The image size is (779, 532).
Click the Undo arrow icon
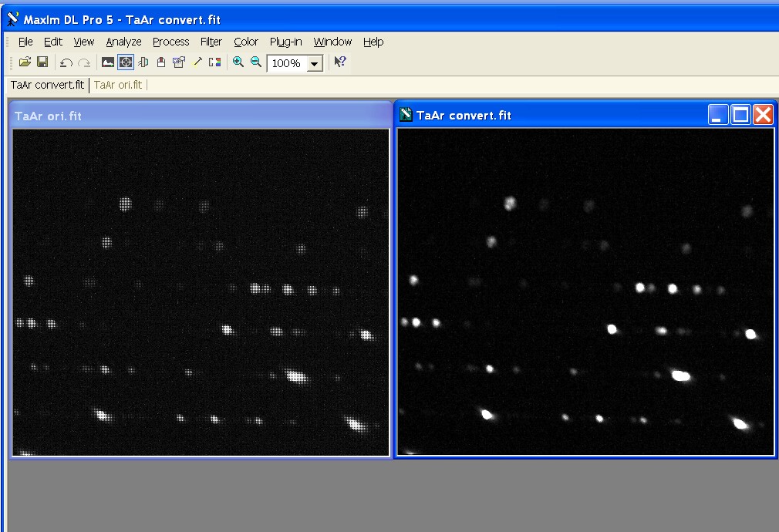pyautogui.click(x=66, y=62)
